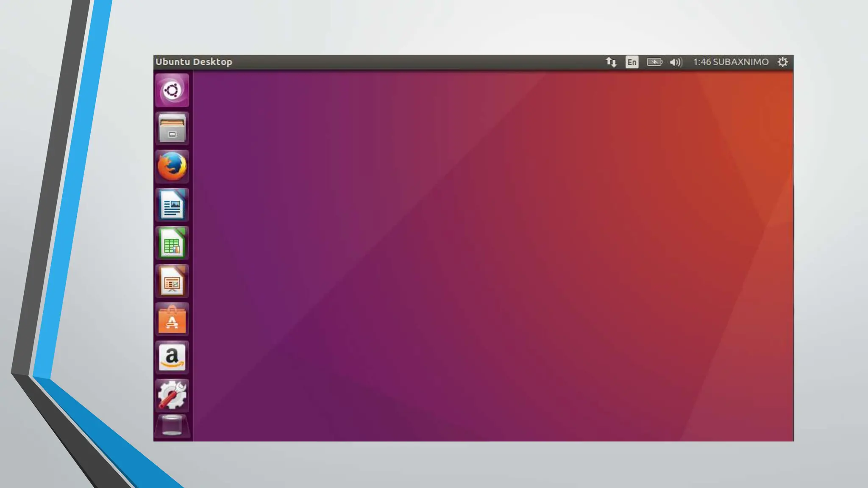868x488 pixels.
Task: Click the SUBAXNIMO text in top panel
Action: click(x=740, y=62)
